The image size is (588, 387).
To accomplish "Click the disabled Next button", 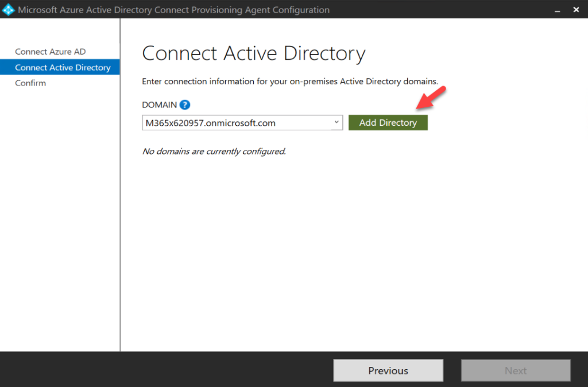I will pyautogui.click(x=515, y=370).
